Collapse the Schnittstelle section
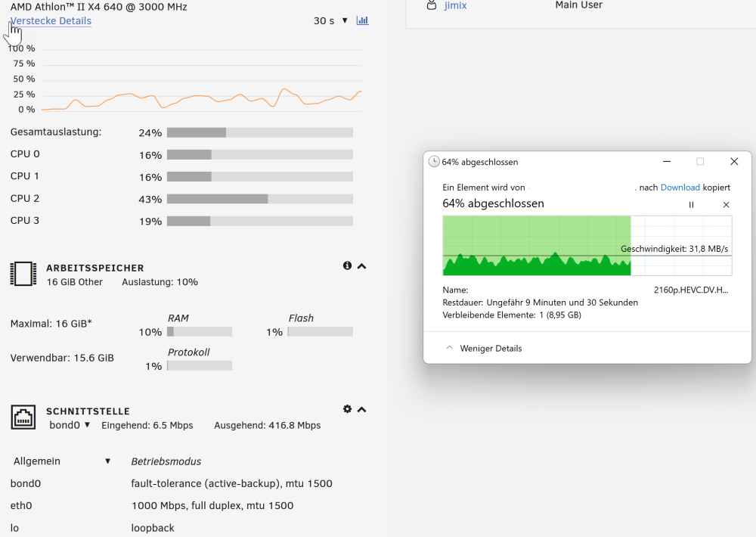 (x=361, y=409)
